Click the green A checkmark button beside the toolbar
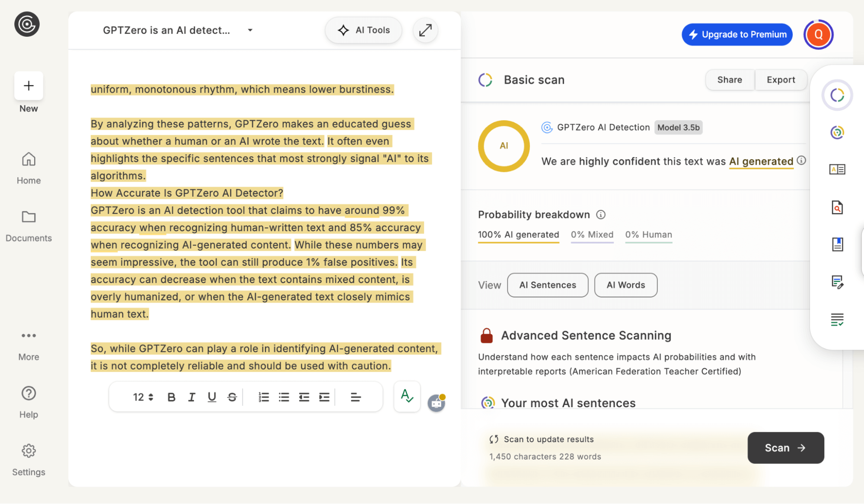Image resolution: width=864 pixels, height=504 pixels. [407, 396]
